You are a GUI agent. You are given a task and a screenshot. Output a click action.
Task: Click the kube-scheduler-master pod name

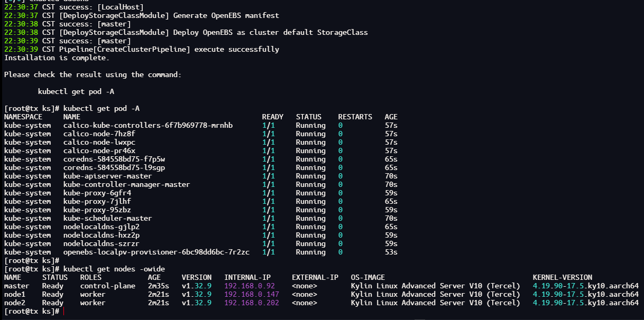pyautogui.click(x=107, y=219)
